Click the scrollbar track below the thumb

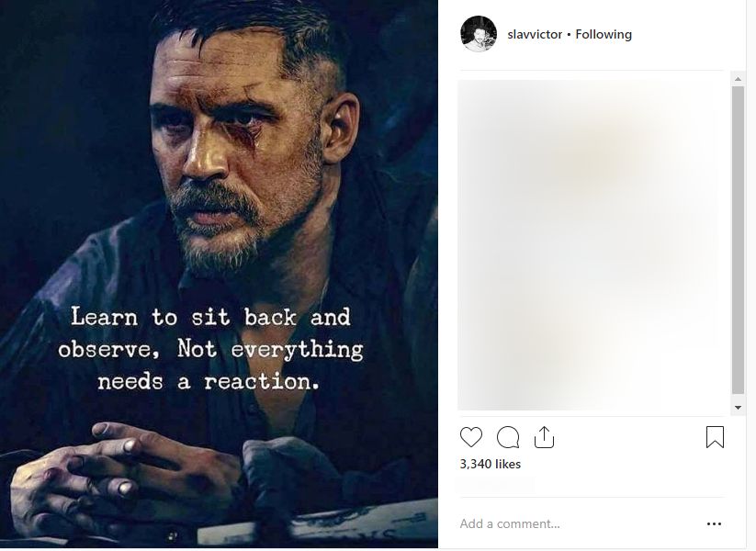click(738, 397)
